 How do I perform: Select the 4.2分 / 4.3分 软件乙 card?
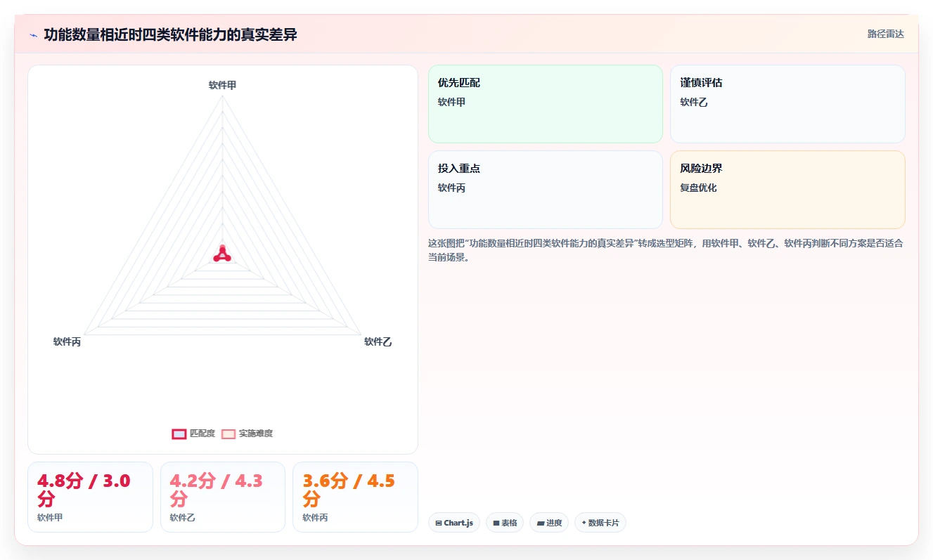223,497
